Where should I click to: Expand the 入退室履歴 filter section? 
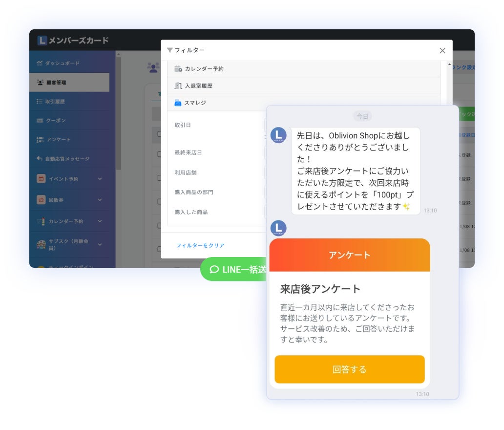click(x=304, y=86)
